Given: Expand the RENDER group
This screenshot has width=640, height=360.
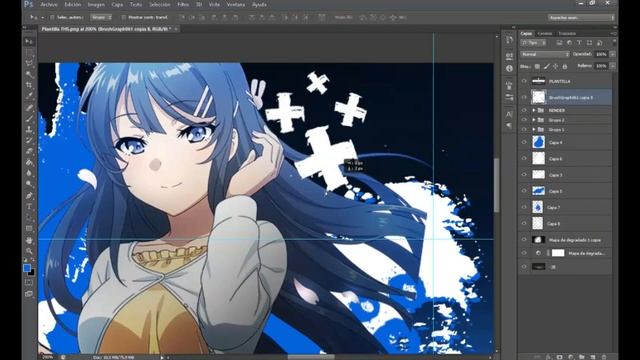Looking at the screenshot, I should pyautogui.click(x=533, y=110).
